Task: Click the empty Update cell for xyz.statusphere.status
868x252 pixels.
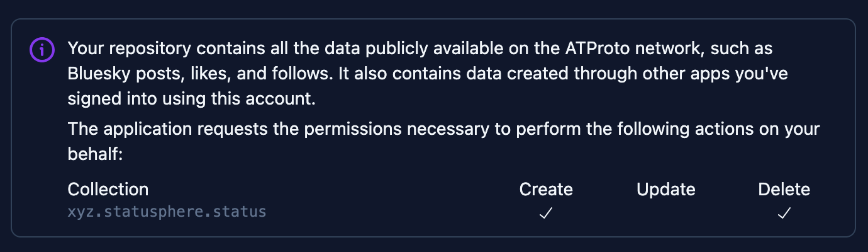Action: point(665,214)
